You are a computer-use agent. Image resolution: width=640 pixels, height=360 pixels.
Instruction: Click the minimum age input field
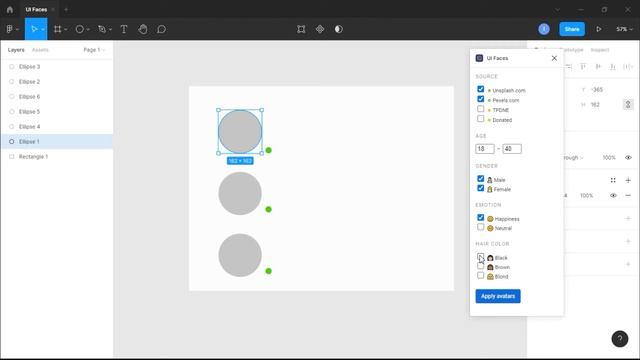[x=484, y=149]
